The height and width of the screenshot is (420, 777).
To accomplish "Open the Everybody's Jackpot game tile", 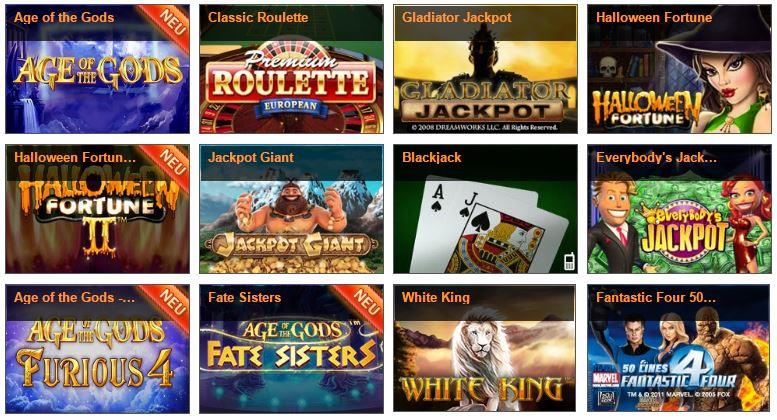I will coord(679,209).
